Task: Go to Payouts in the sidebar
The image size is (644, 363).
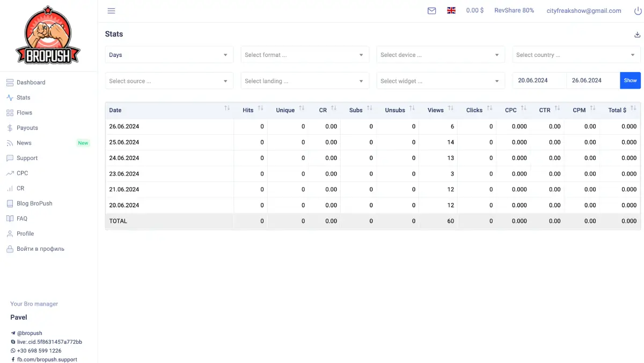Action: [27, 128]
